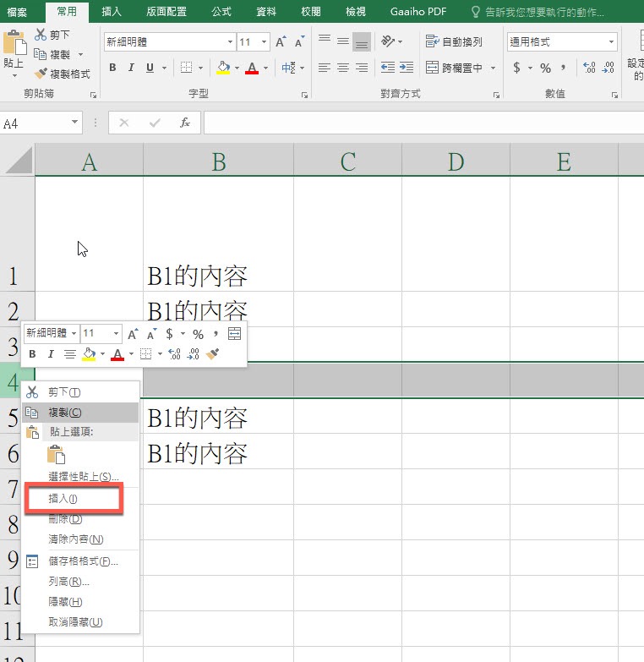The width and height of the screenshot is (644, 662).
Task: Click the Copy icon in ribbon clipboard group
Action: tap(40, 54)
